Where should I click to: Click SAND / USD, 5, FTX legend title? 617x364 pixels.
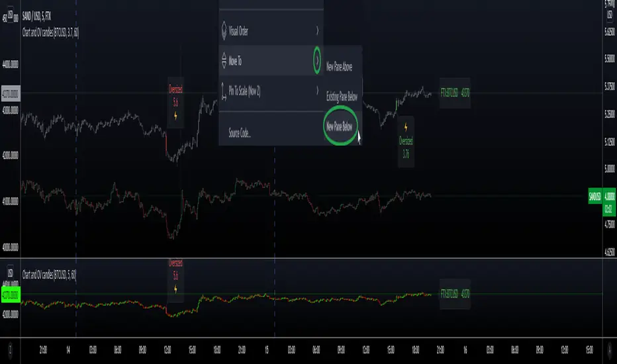click(36, 16)
